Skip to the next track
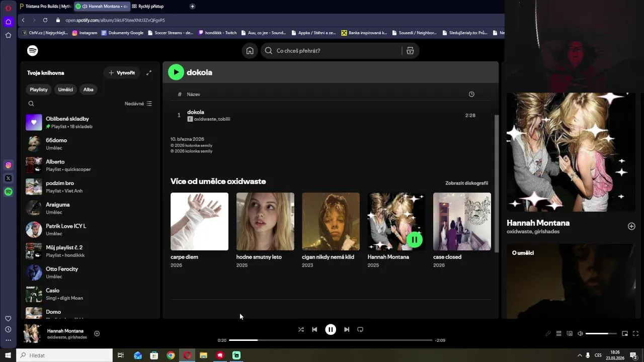Viewport: 644px width, 362px height. pos(347,330)
